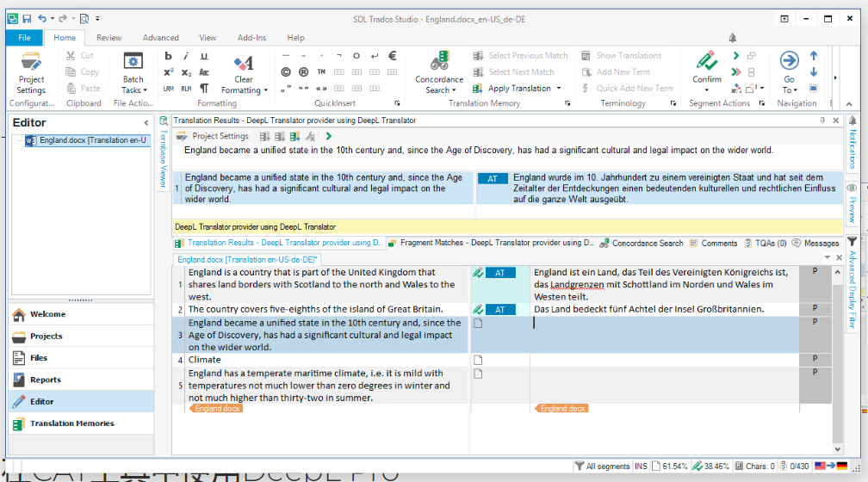Click Quick Add New Term
The width and height of the screenshot is (868, 482).
pyautogui.click(x=627, y=89)
